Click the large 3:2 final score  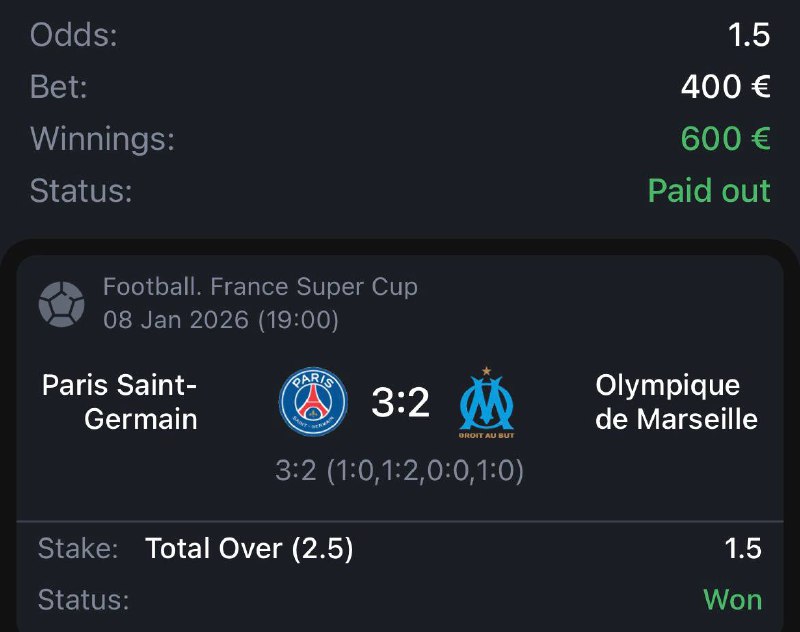[x=400, y=403]
